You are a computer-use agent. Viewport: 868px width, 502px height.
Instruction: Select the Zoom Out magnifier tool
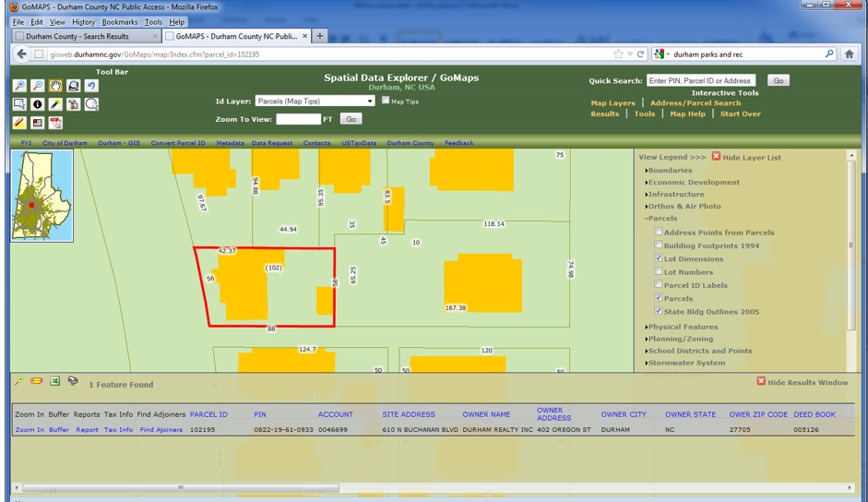[37, 85]
